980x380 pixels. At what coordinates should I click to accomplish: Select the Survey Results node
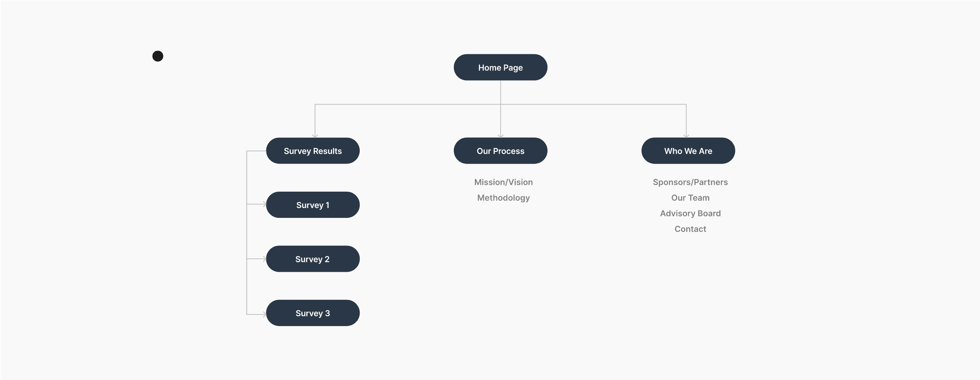[x=313, y=150]
